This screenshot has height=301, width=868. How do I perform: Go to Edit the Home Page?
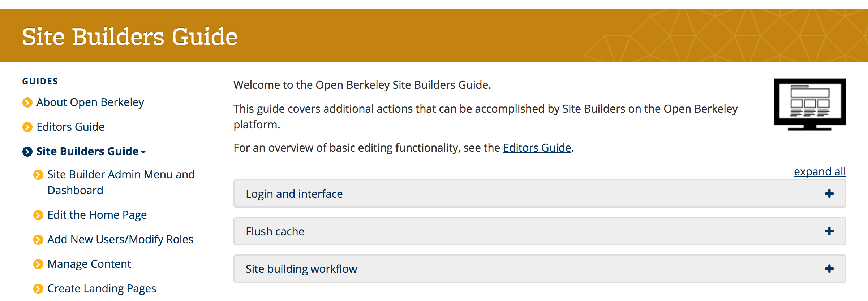coord(97,215)
